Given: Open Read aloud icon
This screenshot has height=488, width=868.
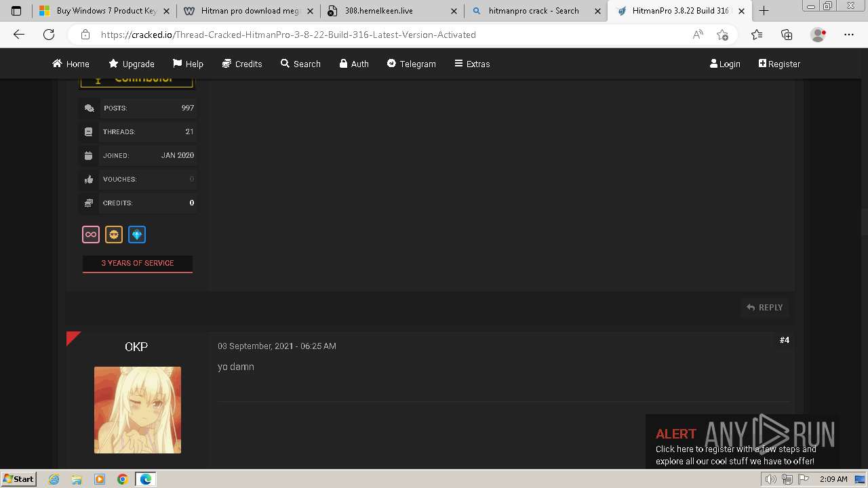Looking at the screenshot, I should (x=698, y=35).
